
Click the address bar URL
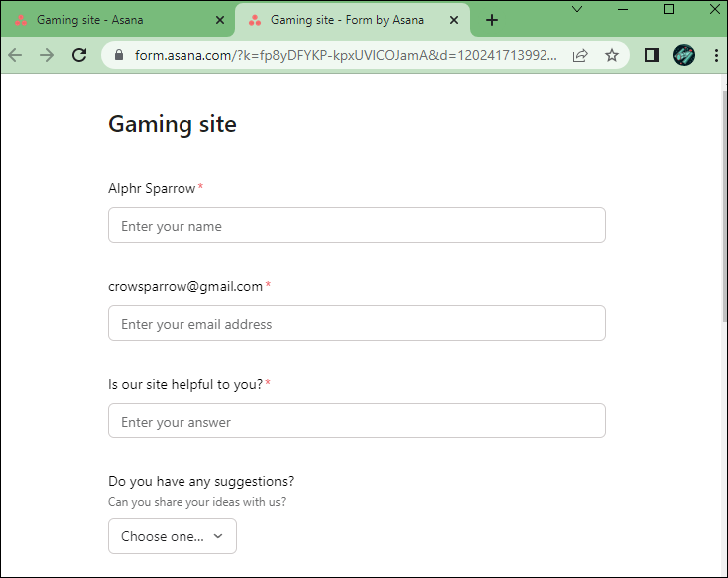345,56
